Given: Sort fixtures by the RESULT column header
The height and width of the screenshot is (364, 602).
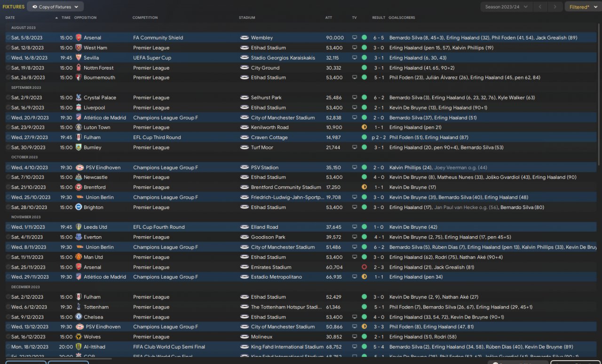Looking at the screenshot, I should [379, 18].
